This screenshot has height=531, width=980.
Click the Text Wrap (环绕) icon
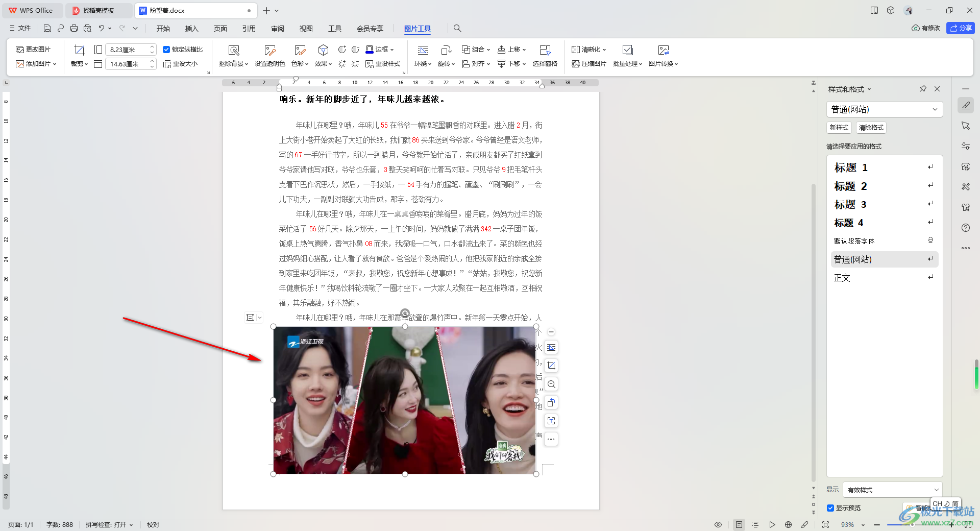pos(423,50)
